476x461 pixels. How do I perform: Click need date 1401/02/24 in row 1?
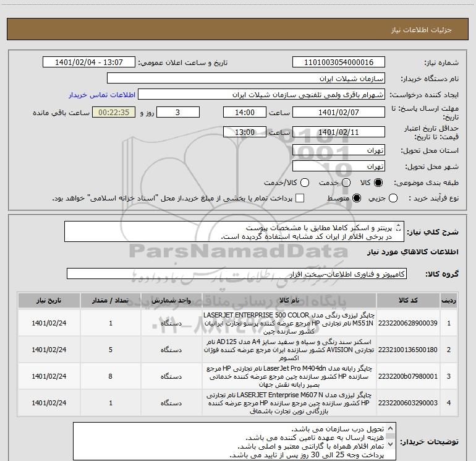[49, 323]
